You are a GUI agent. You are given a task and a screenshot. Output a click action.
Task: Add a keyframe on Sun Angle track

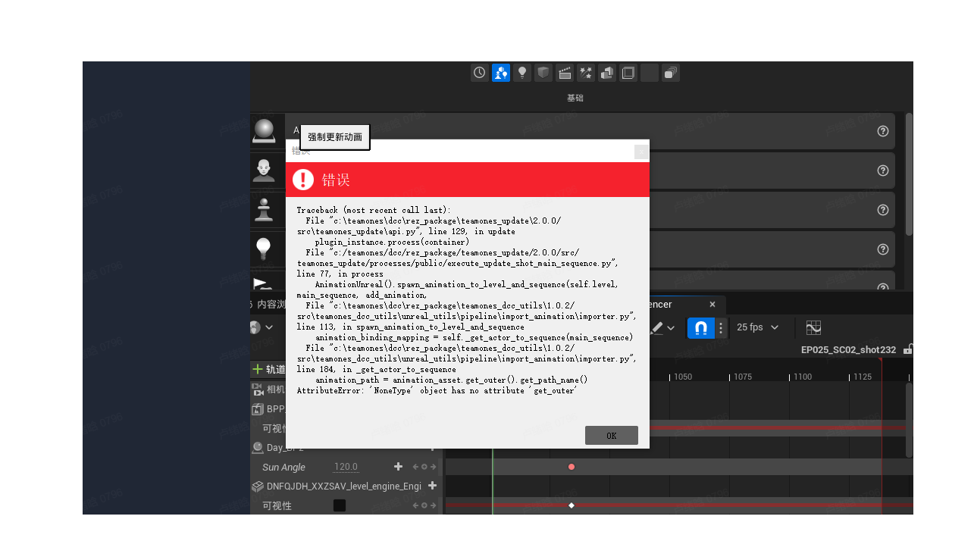click(424, 467)
